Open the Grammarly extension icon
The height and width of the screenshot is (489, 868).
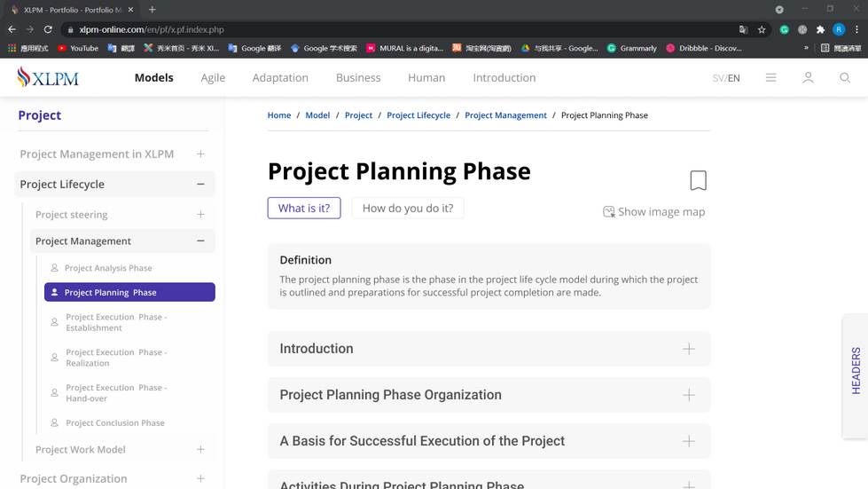784,29
